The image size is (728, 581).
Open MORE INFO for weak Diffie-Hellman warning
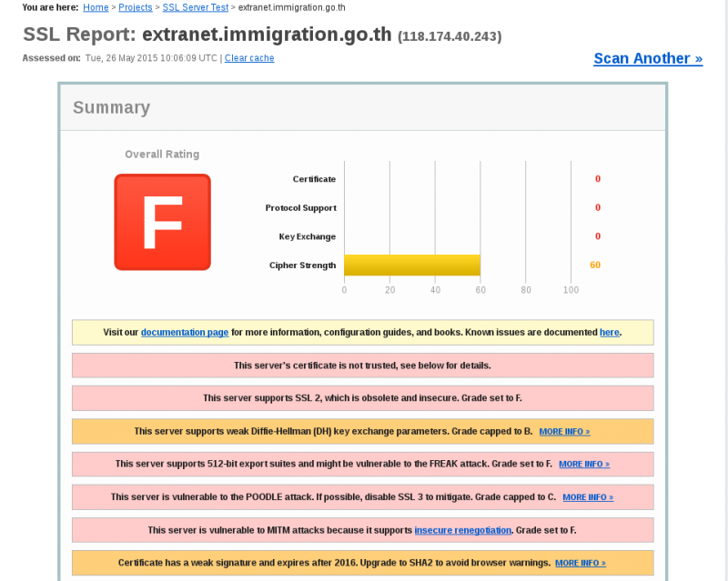564,432
